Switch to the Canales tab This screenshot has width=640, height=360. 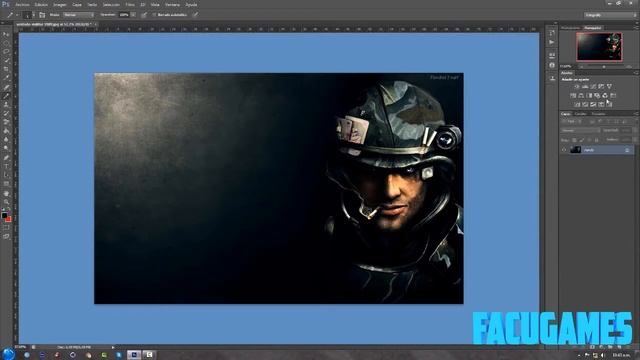tap(580, 114)
